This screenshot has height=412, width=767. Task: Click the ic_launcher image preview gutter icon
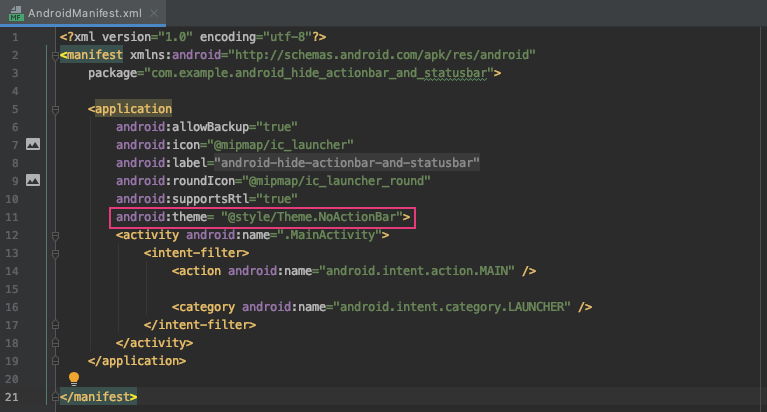click(32, 145)
